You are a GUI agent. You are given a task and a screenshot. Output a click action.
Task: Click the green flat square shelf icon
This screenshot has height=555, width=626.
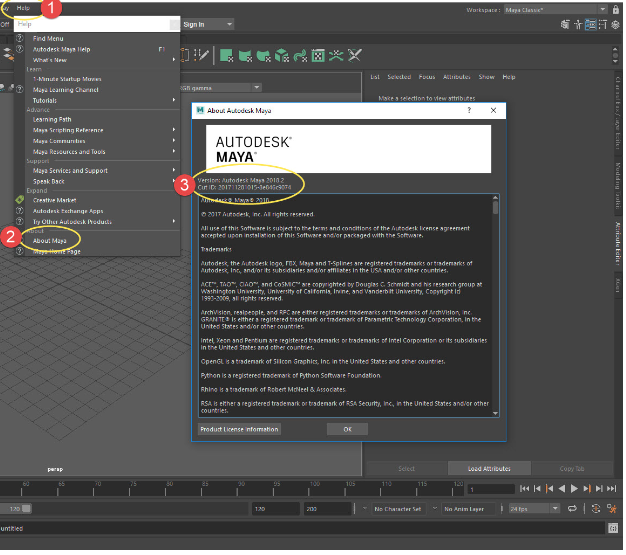point(226,56)
